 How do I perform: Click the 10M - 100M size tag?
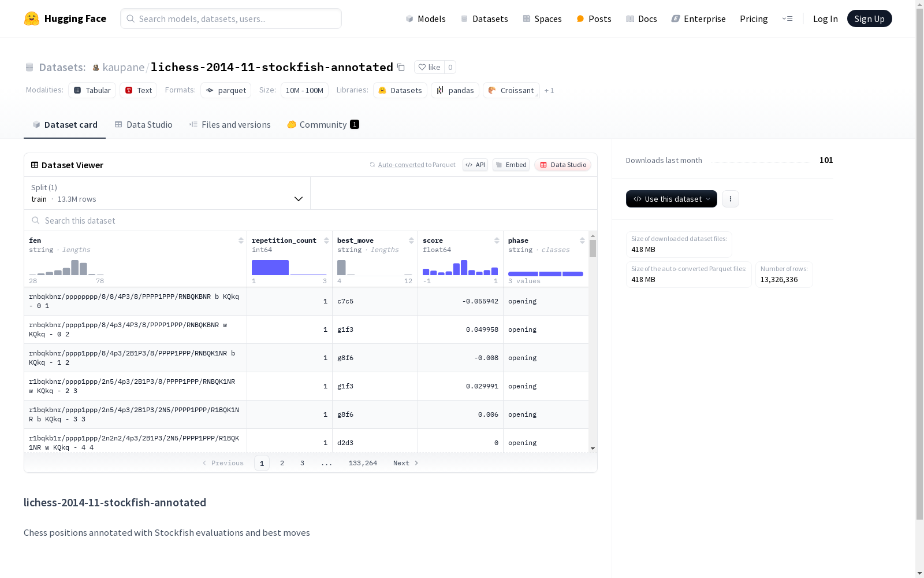pos(304,90)
